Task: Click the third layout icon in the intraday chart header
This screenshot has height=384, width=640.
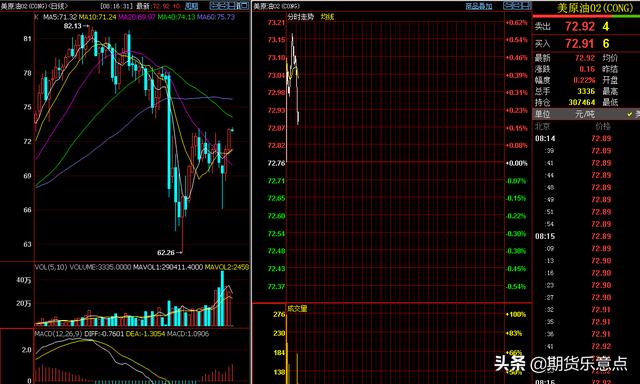Action: [526, 6]
